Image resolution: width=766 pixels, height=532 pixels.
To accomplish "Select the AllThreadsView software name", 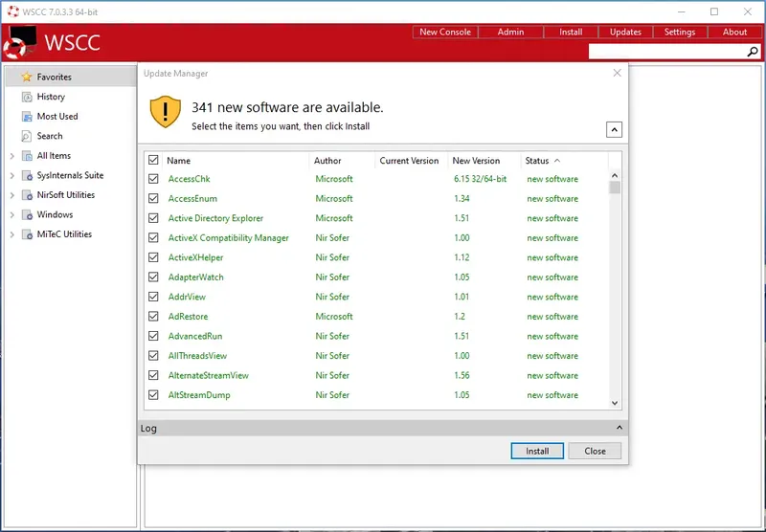I will (x=197, y=356).
